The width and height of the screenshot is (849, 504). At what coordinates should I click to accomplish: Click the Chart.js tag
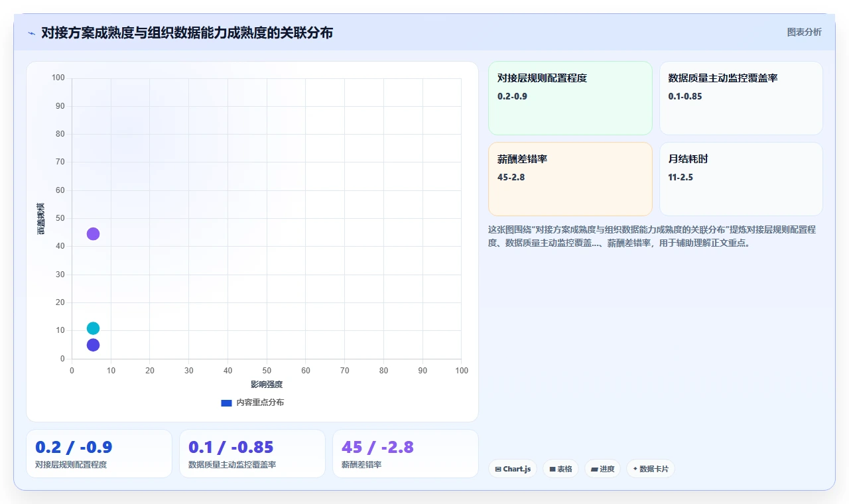tap(513, 469)
